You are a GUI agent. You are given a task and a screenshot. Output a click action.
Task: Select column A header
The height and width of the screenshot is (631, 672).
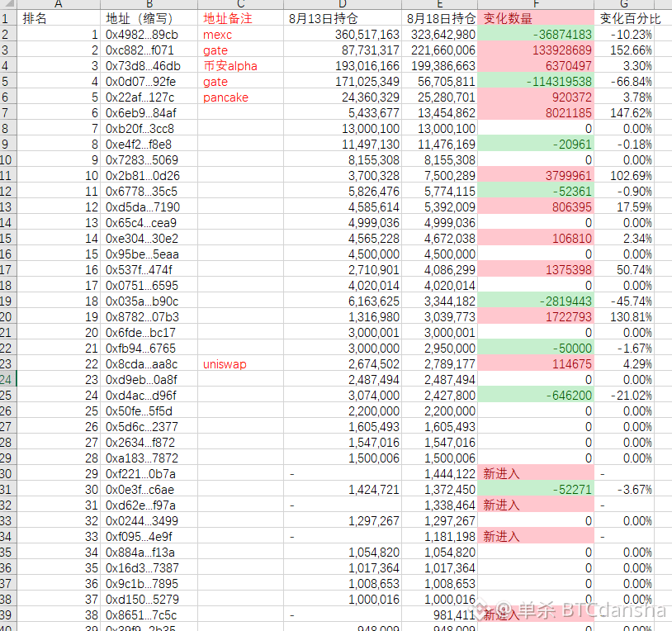coord(59,4)
